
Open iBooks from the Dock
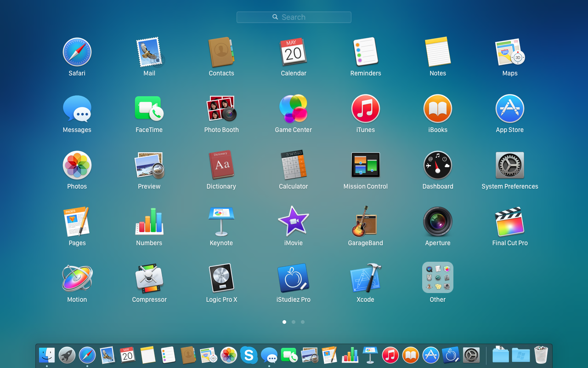[x=411, y=355]
